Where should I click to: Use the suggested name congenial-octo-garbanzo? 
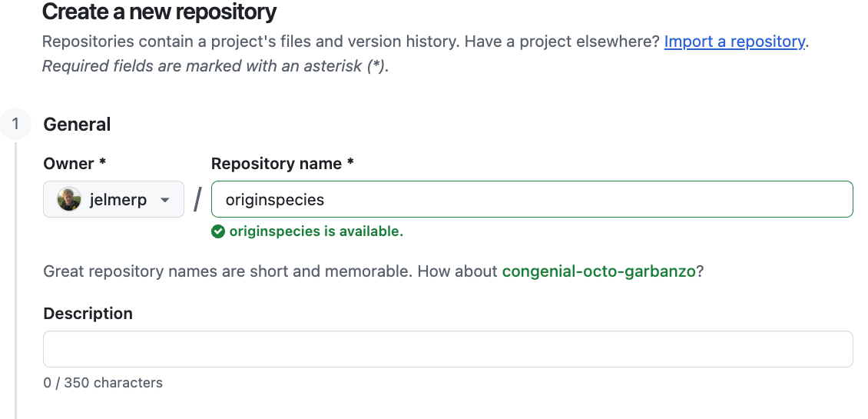click(598, 271)
